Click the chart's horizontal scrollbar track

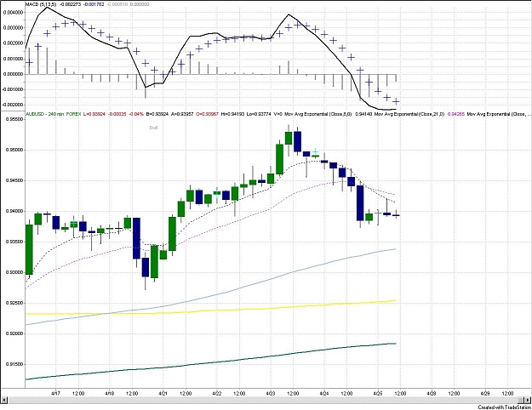[266, 400]
